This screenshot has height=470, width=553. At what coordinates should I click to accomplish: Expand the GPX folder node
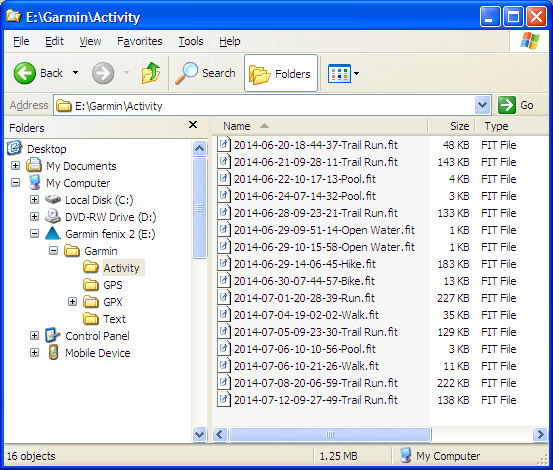point(72,302)
